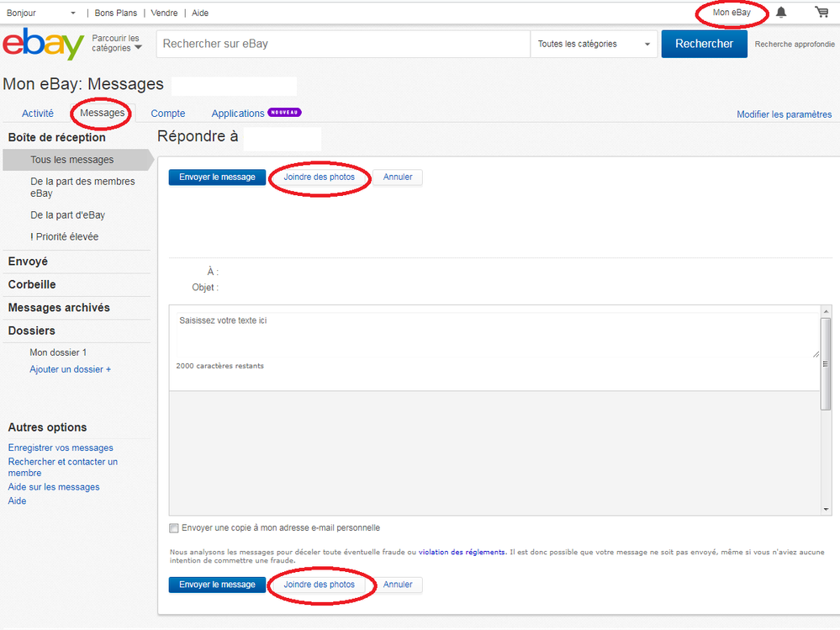The height and width of the screenshot is (630, 840).
Task: Click the message panel scrollbar down arrow
Action: point(826,510)
